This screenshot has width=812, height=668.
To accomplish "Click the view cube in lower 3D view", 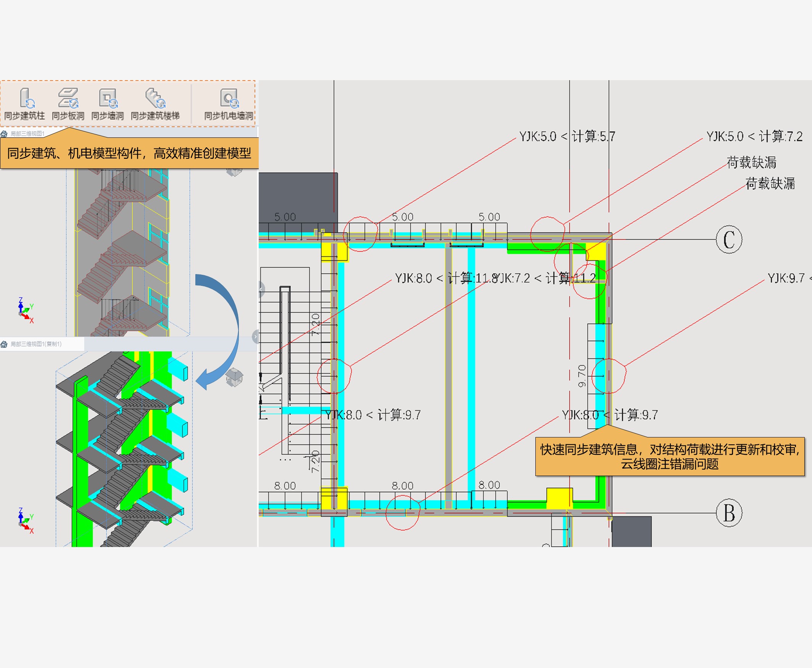I will tap(234, 377).
